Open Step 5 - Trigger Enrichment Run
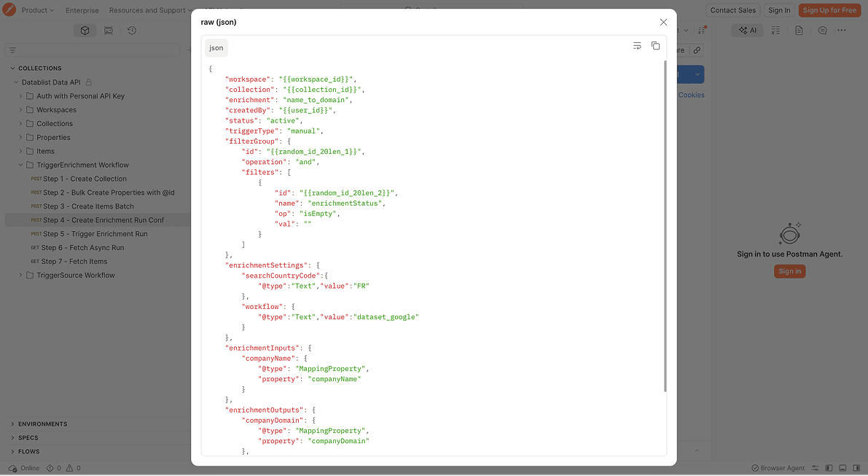This screenshot has height=476, width=868. pyautogui.click(x=97, y=234)
